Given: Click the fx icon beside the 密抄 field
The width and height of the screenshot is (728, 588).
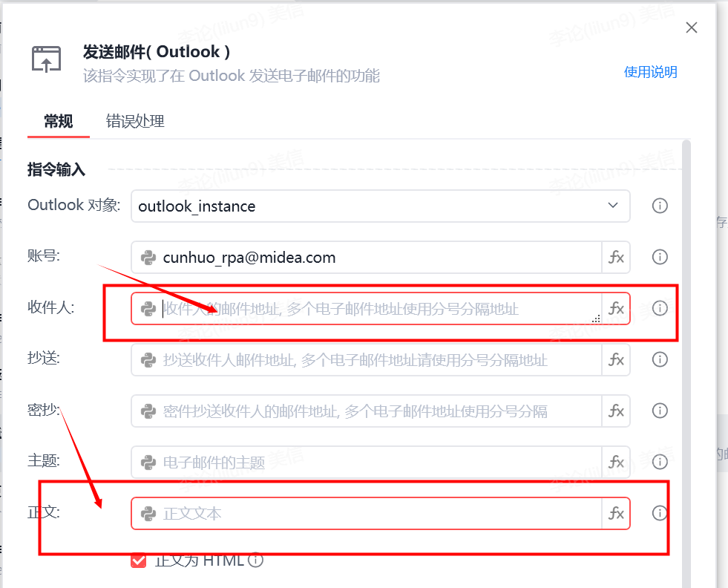Looking at the screenshot, I should click(616, 411).
